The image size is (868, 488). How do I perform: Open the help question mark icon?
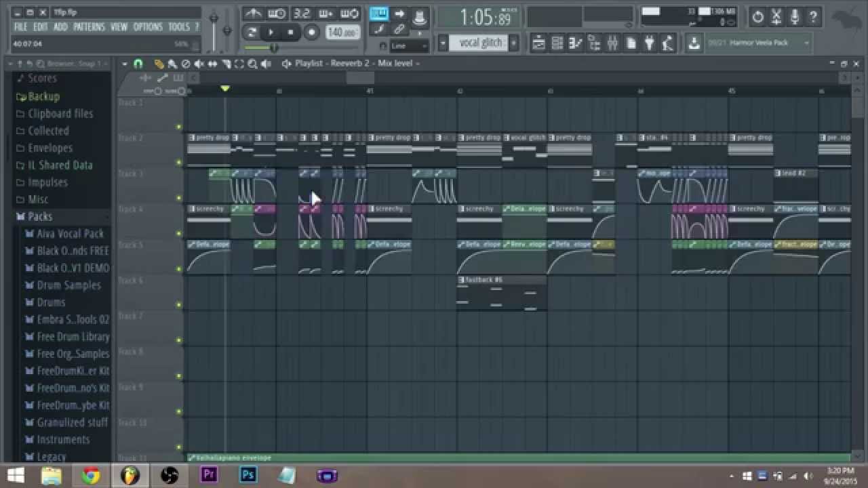[x=813, y=16]
